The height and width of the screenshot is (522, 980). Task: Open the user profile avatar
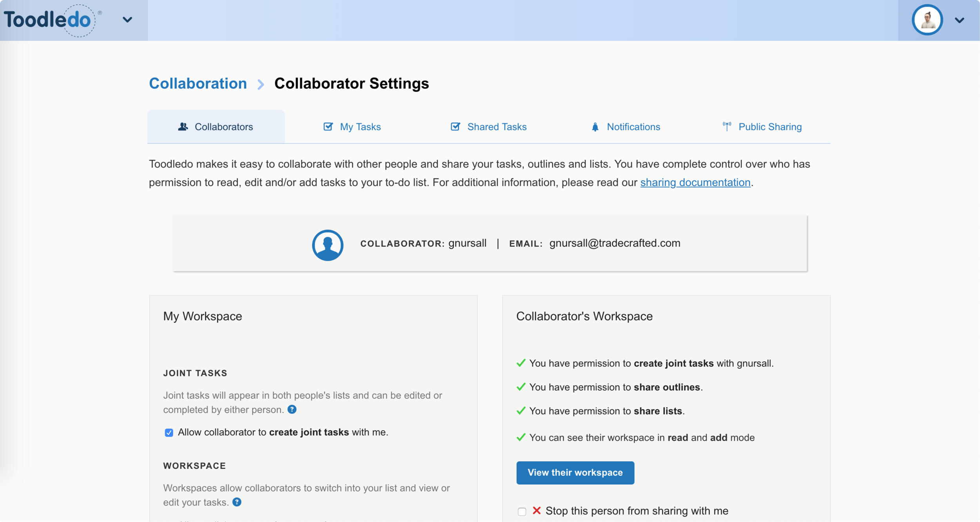(927, 20)
